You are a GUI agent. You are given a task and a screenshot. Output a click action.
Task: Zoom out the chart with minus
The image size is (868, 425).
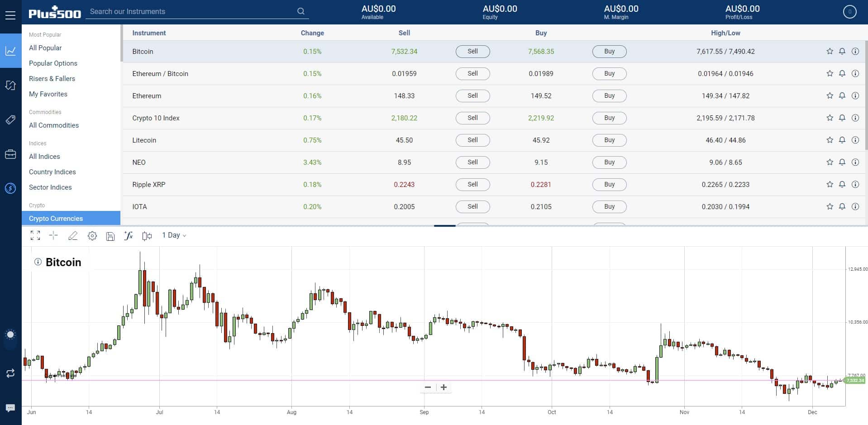pos(428,387)
